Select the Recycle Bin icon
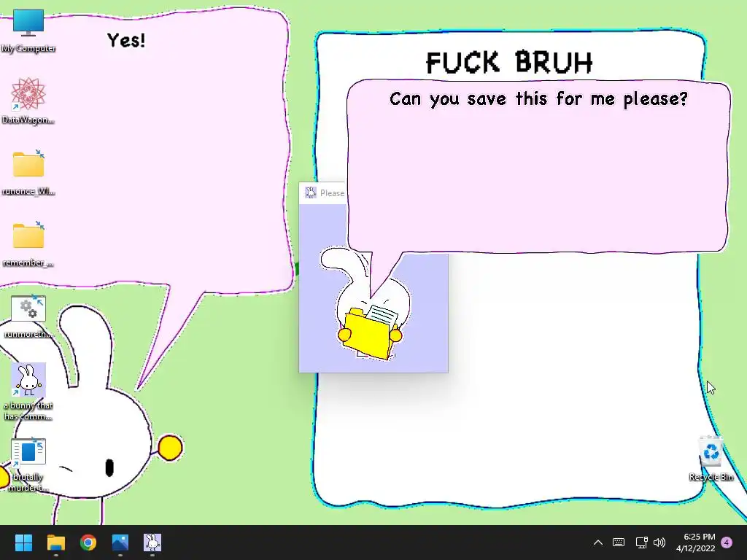The height and width of the screenshot is (560, 747). click(x=711, y=458)
